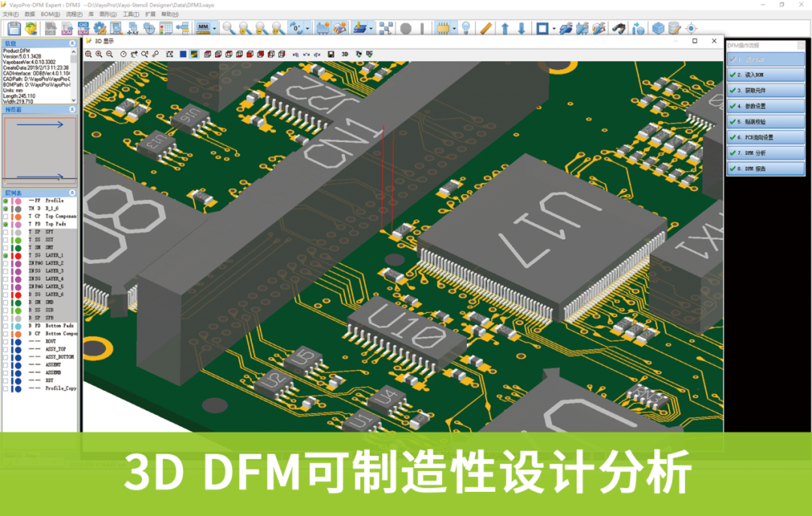Click the fit-to-window icon in 3D toolbar
This screenshot has height=516, width=812.
[169, 54]
